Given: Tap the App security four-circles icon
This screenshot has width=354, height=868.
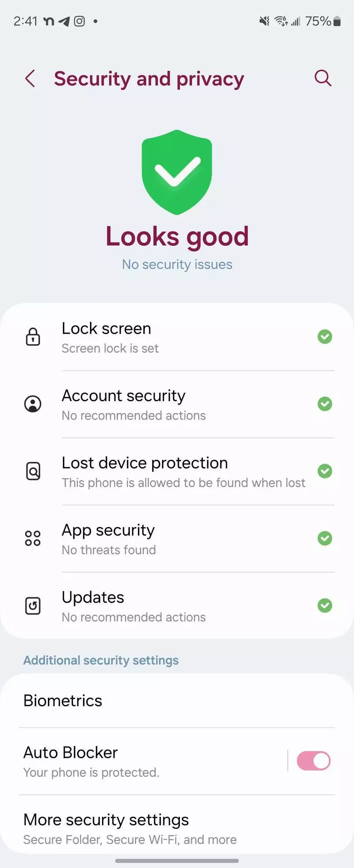Looking at the screenshot, I should (33, 538).
